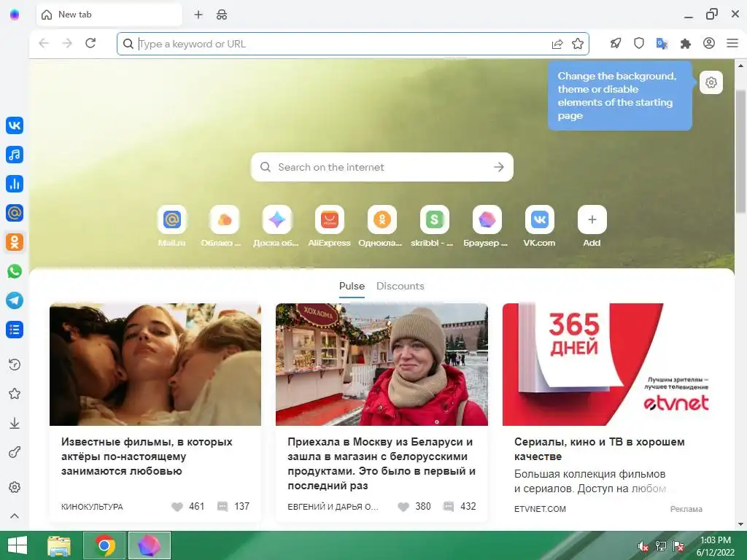Click the share icon in address bar
747x560 pixels.
(557, 44)
